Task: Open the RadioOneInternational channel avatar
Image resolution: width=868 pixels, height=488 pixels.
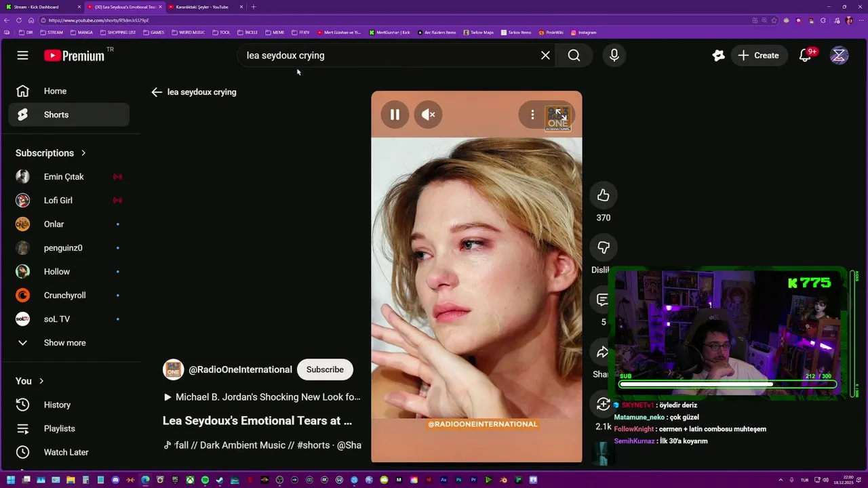Action: click(173, 369)
